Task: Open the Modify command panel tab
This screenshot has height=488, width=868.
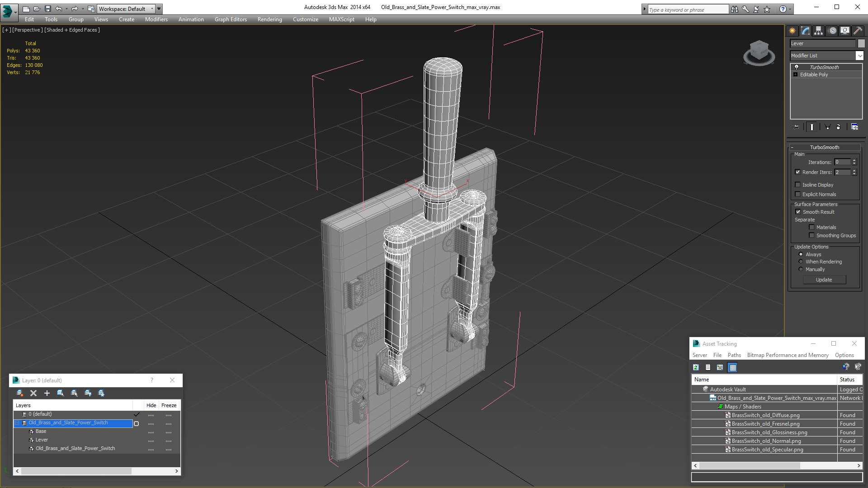Action: point(805,31)
